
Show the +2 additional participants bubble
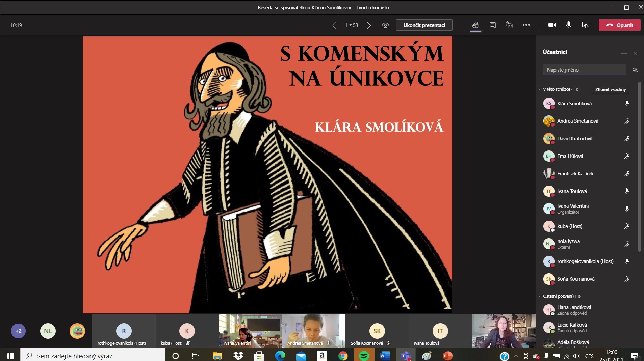tap(18, 331)
